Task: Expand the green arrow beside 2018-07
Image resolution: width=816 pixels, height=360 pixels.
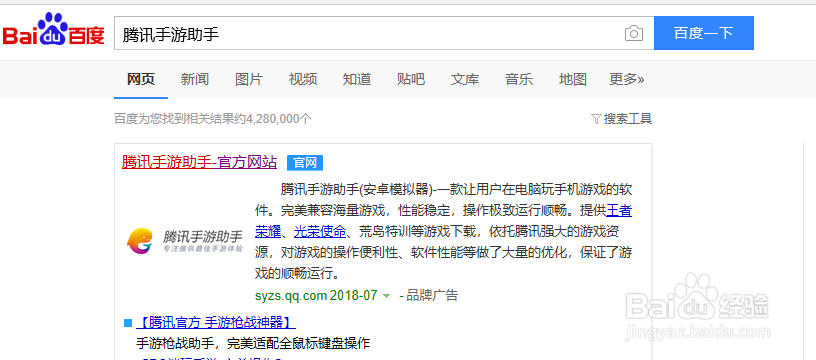Action: (x=386, y=296)
